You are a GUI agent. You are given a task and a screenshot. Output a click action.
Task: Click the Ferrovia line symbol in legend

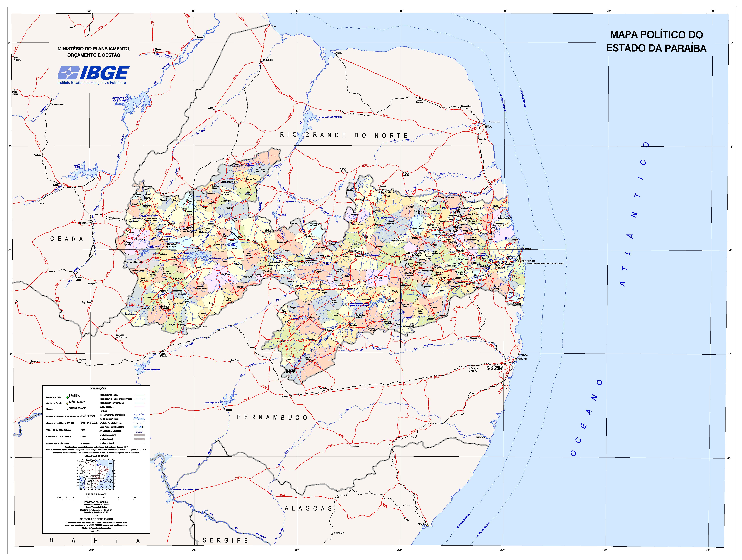coord(139,411)
